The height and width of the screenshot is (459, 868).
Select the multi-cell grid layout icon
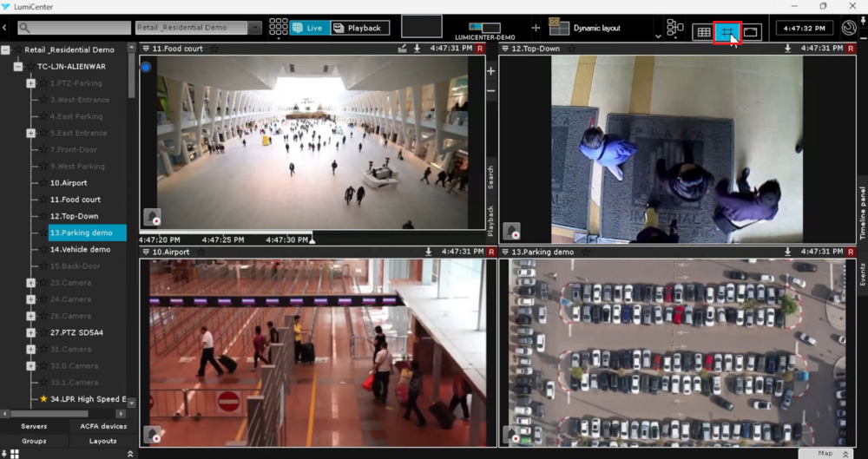tap(704, 32)
